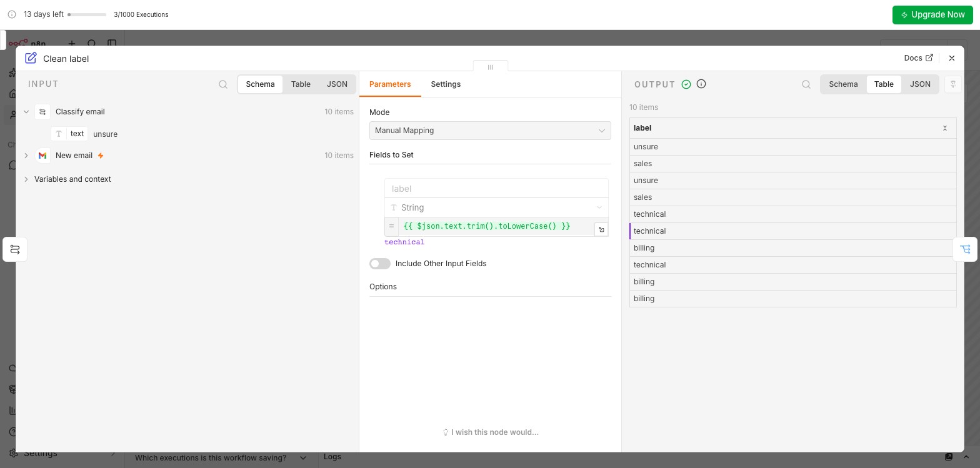Switch input view to Table tab
Viewport: 980px width, 468px height.
coord(301,84)
